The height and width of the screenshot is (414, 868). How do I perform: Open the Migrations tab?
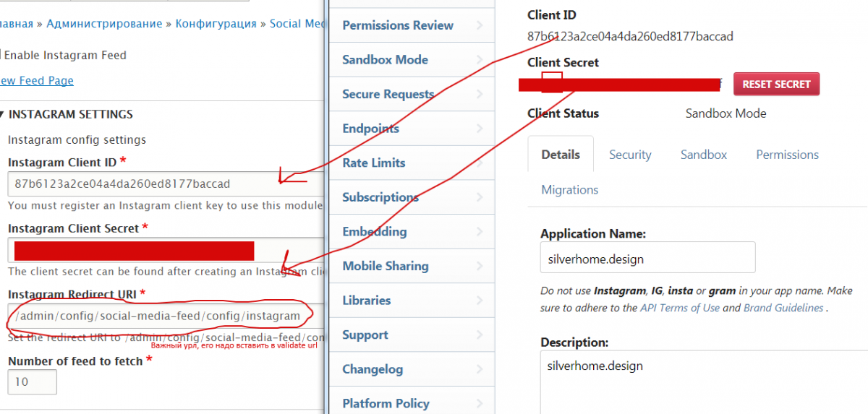[570, 190]
